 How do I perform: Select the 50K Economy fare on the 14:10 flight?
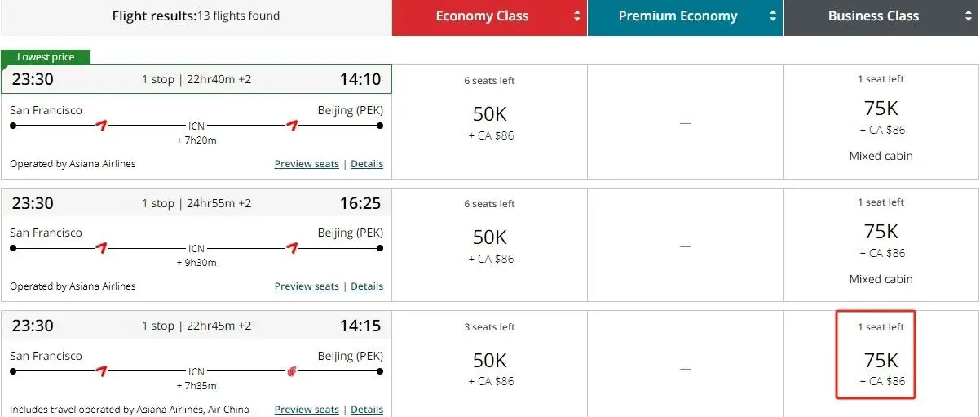pos(490,114)
